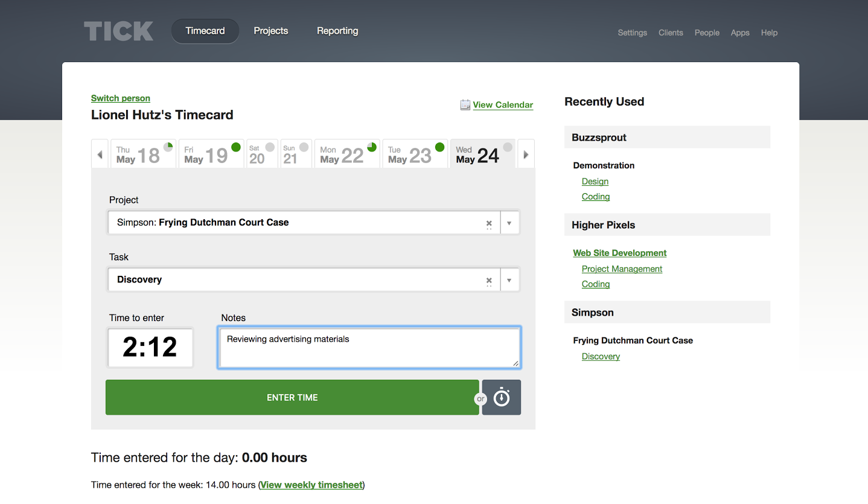
Task: Open People in top navigation
Action: tap(707, 33)
